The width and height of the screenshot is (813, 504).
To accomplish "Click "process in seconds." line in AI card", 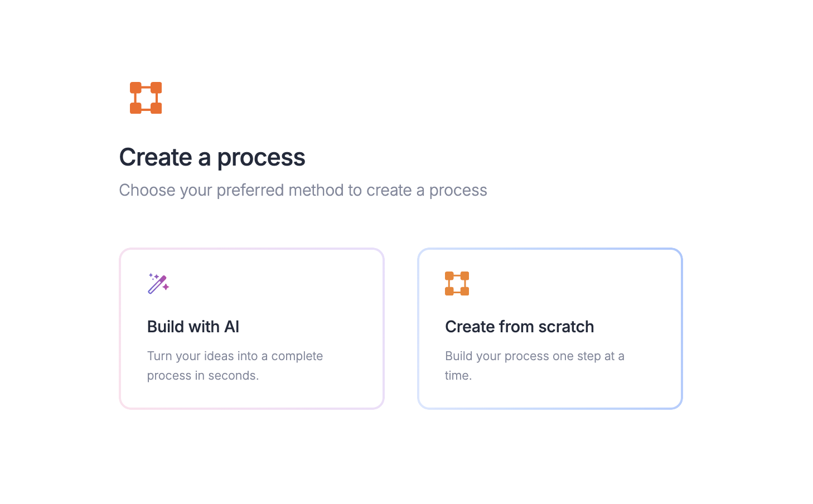I will click(203, 376).
